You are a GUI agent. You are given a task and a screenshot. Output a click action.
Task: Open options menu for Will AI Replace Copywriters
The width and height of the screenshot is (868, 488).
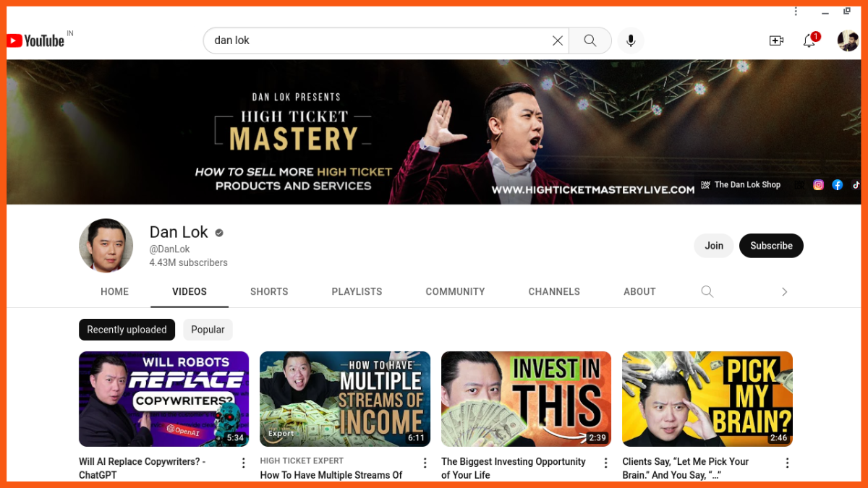tap(244, 463)
